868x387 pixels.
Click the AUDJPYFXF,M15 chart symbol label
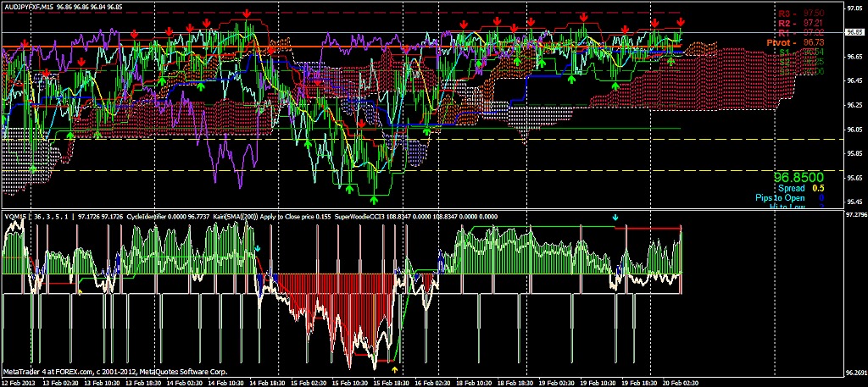pyautogui.click(x=28, y=6)
